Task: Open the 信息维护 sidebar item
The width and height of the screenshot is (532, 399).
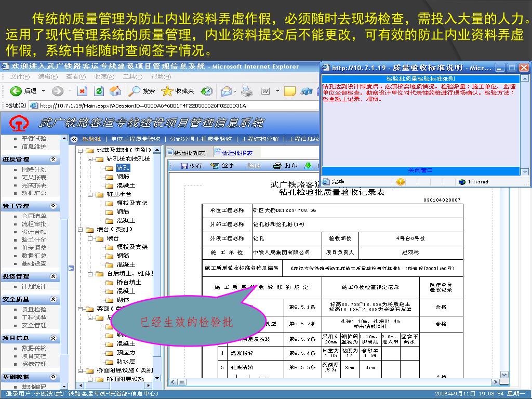Action: tap(34, 147)
